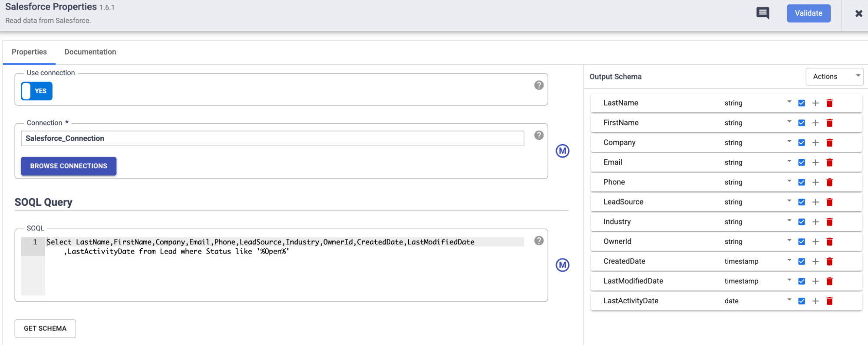
Task: Switch to the Documentation tab
Action: (90, 52)
